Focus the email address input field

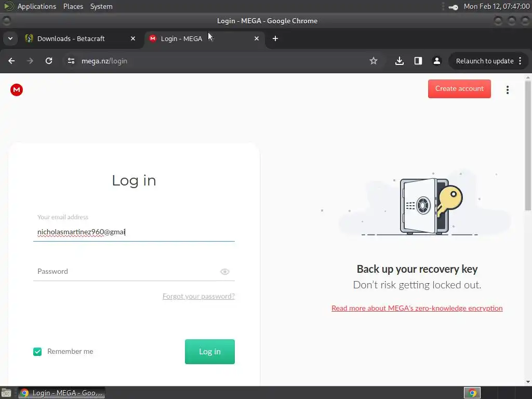[134, 232]
